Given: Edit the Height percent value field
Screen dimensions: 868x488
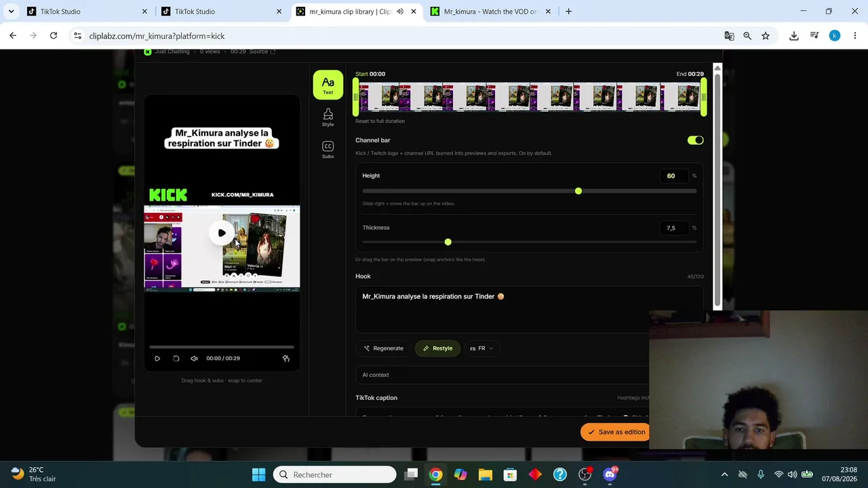Looking at the screenshot, I should pos(674,176).
